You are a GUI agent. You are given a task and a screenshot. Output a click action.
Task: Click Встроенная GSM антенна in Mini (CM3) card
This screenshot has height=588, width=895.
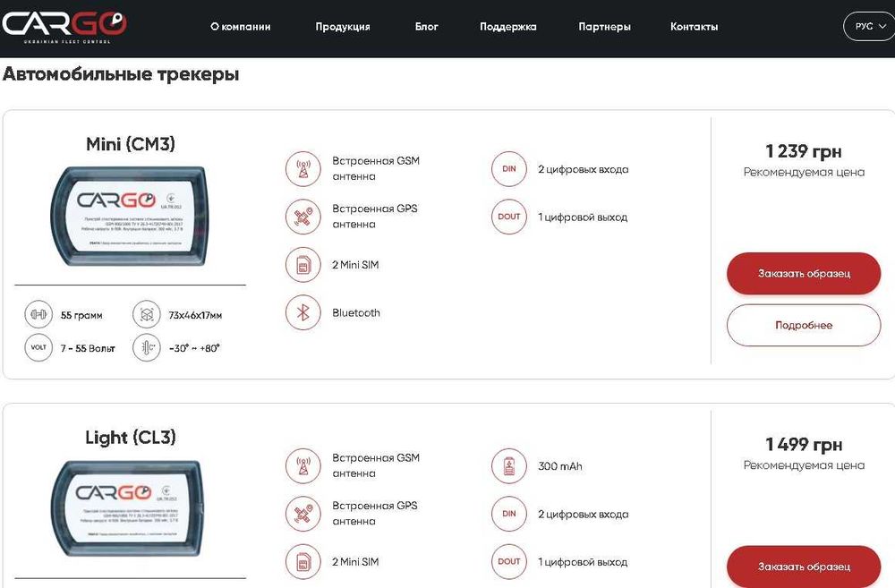(376, 168)
